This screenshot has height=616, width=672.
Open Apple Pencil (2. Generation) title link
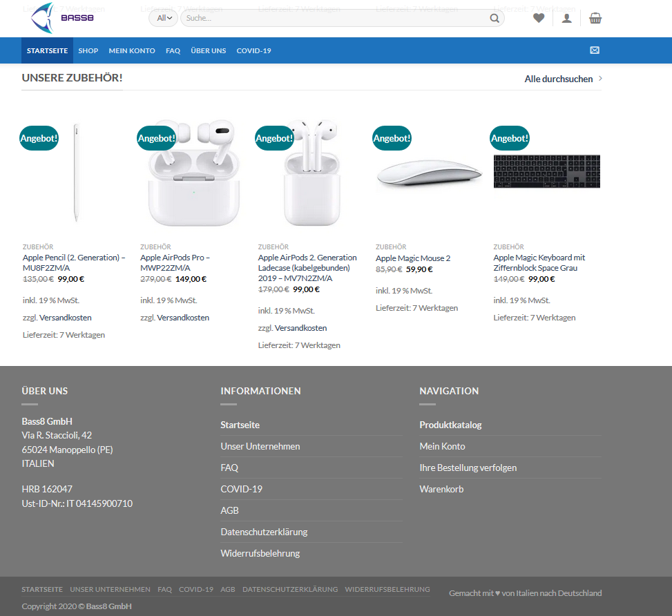pos(74,263)
